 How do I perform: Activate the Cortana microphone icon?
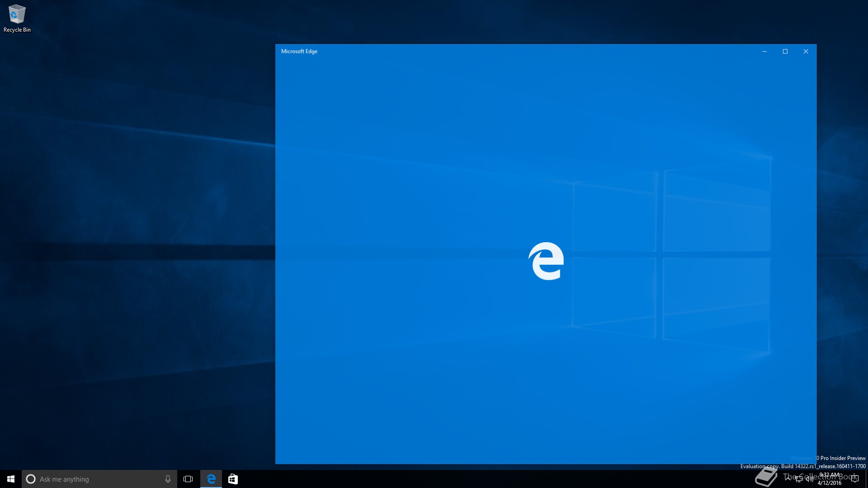(x=168, y=479)
